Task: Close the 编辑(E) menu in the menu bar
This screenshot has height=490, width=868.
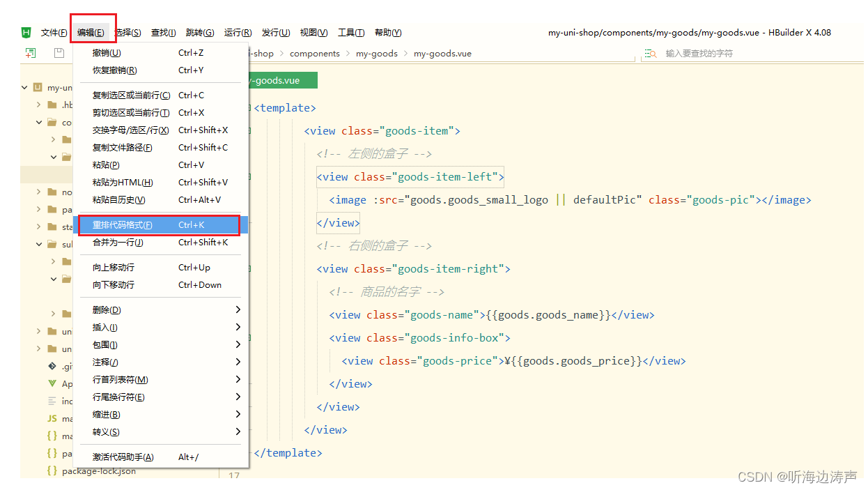Action: coord(91,33)
